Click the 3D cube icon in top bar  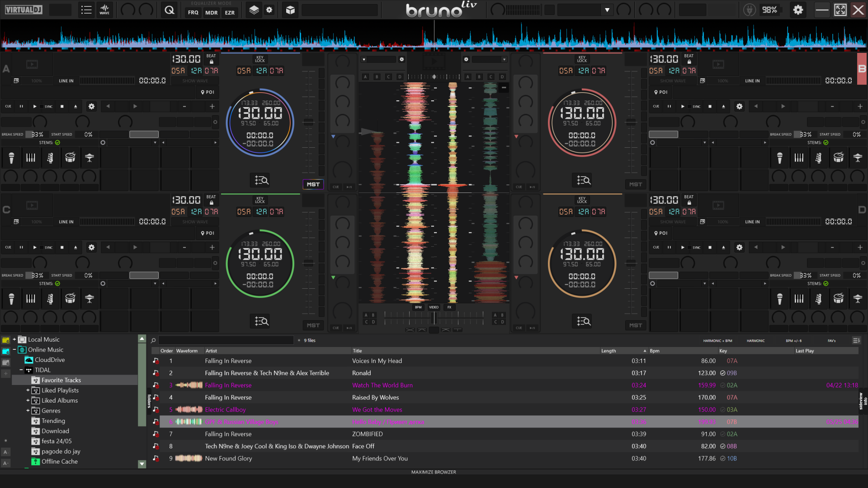(x=290, y=10)
